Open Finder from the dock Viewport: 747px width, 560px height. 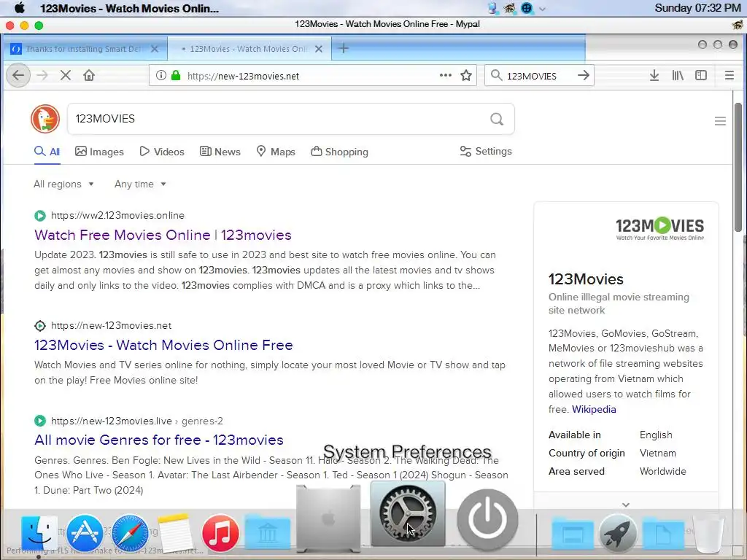tap(39, 533)
